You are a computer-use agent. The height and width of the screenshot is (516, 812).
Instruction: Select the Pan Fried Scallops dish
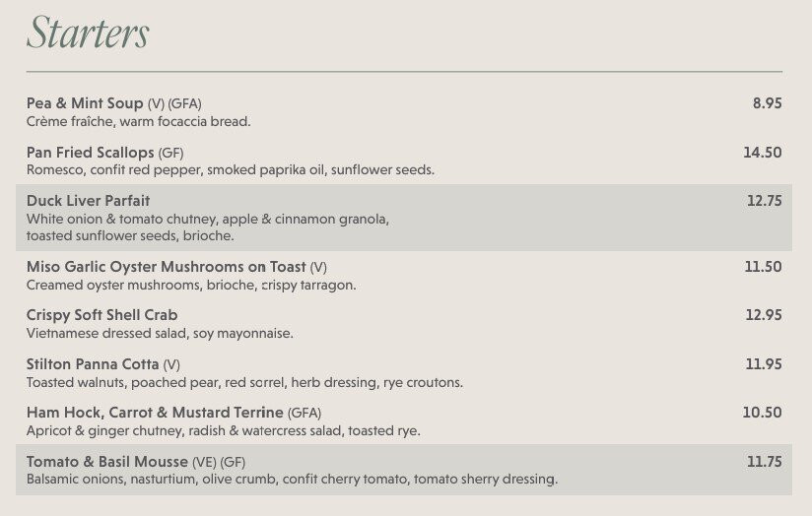tap(90, 153)
